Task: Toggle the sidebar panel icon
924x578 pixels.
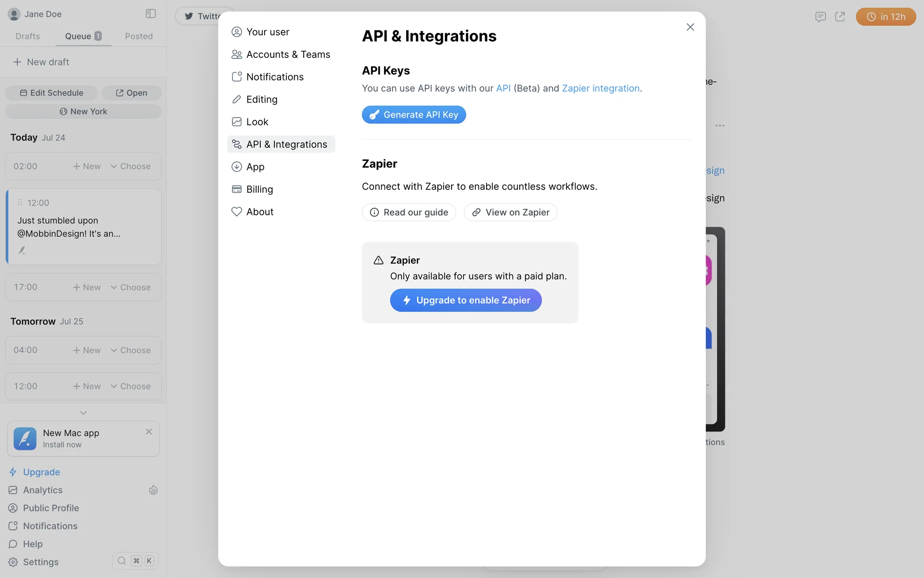Action: click(151, 13)
